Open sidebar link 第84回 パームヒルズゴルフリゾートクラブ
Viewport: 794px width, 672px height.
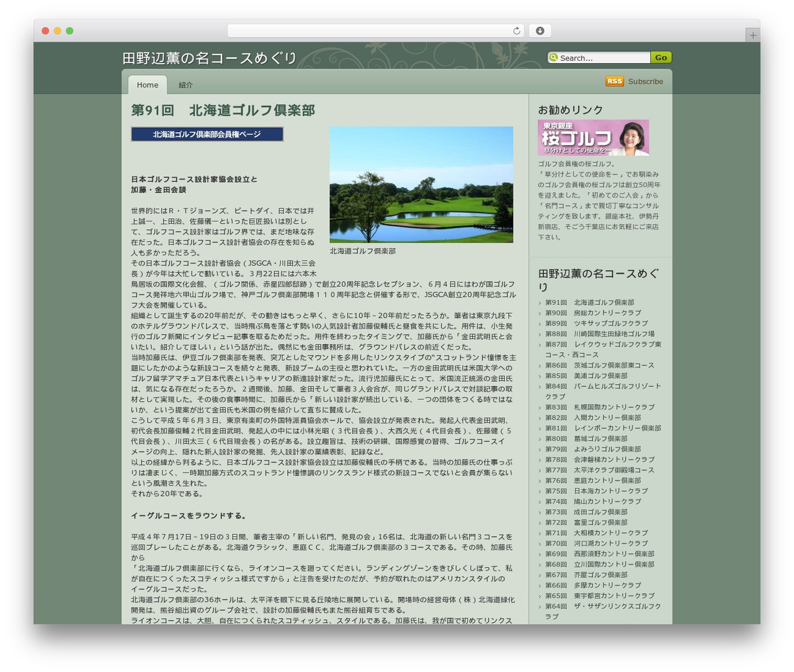coord(603,391)
